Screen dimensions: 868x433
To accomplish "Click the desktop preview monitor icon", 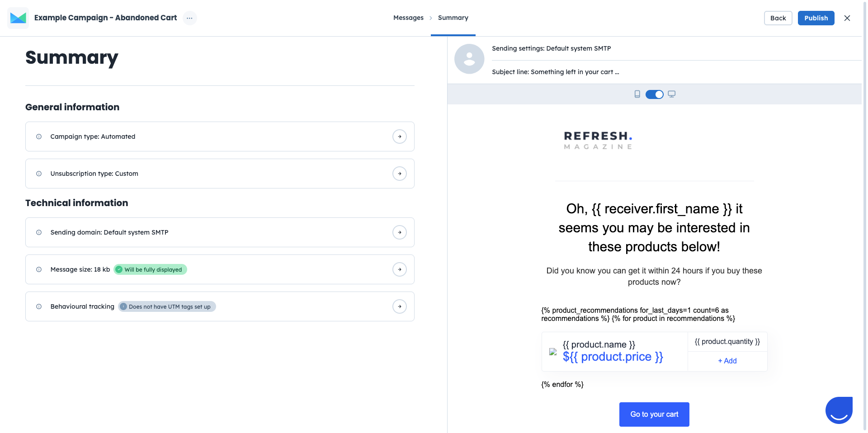I will click(671, 94).
